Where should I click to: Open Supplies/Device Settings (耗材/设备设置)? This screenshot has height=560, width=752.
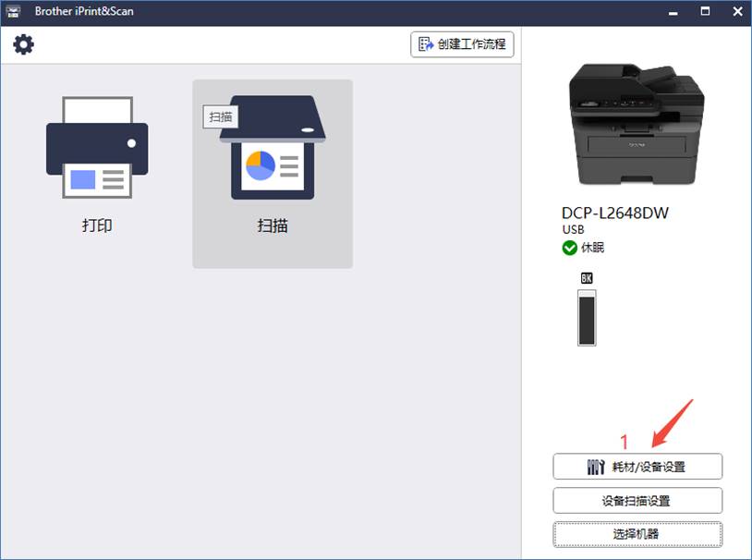tap(637, 467)
